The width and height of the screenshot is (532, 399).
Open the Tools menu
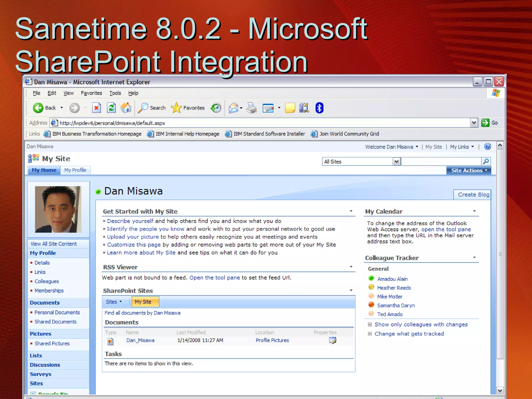tap(115, 93)
